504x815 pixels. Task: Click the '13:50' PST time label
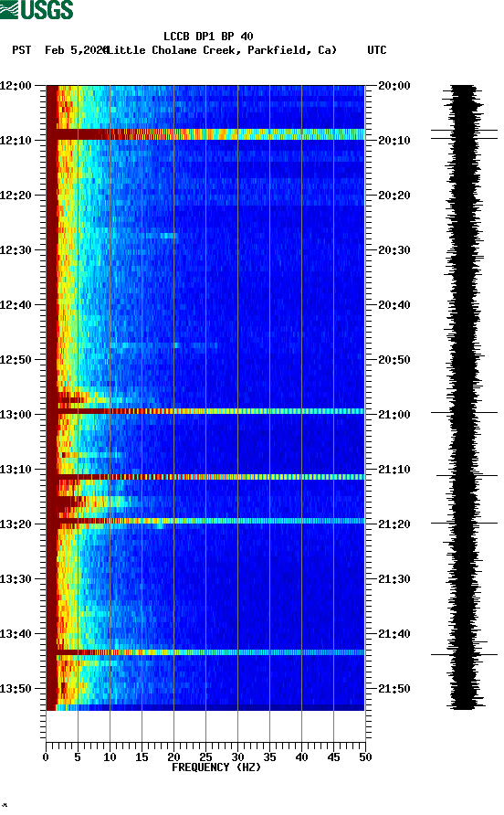[16, 689]
